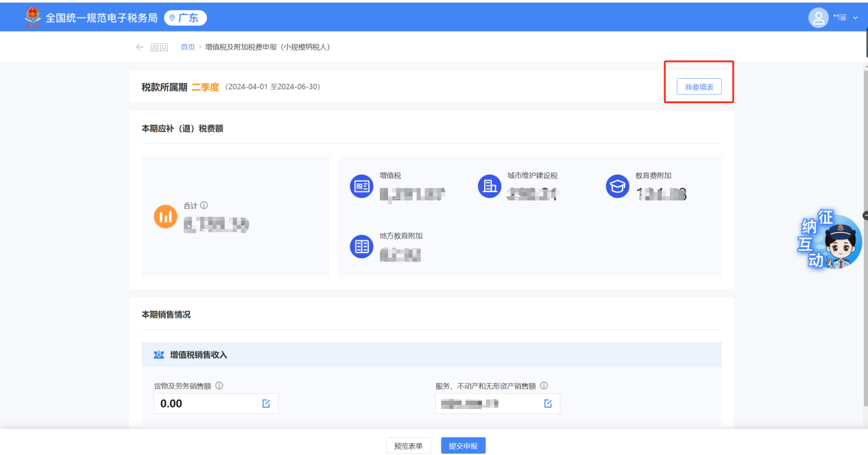Click the 增值税 tax icon
The image size is (868, 455).
coord(361,186)
